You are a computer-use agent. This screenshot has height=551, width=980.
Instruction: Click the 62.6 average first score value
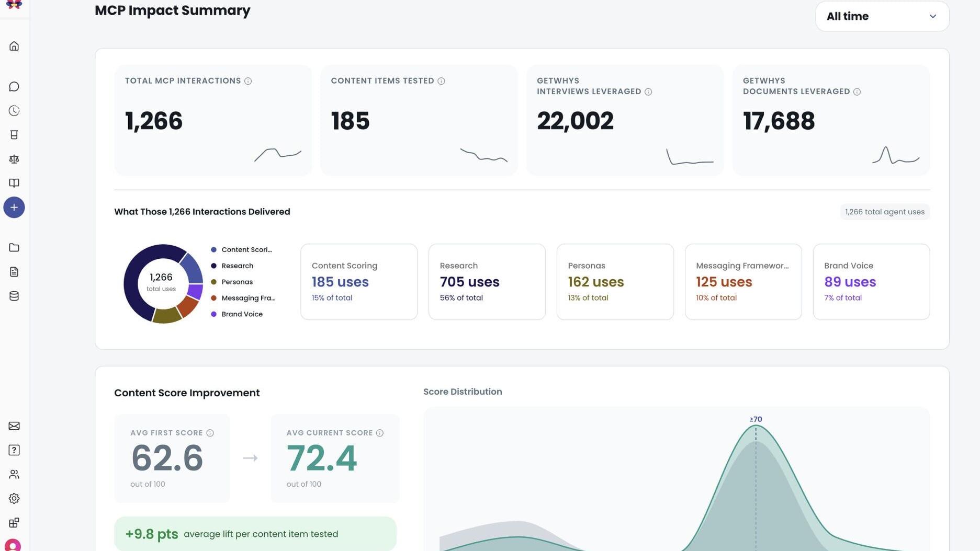tap(167, 458)
